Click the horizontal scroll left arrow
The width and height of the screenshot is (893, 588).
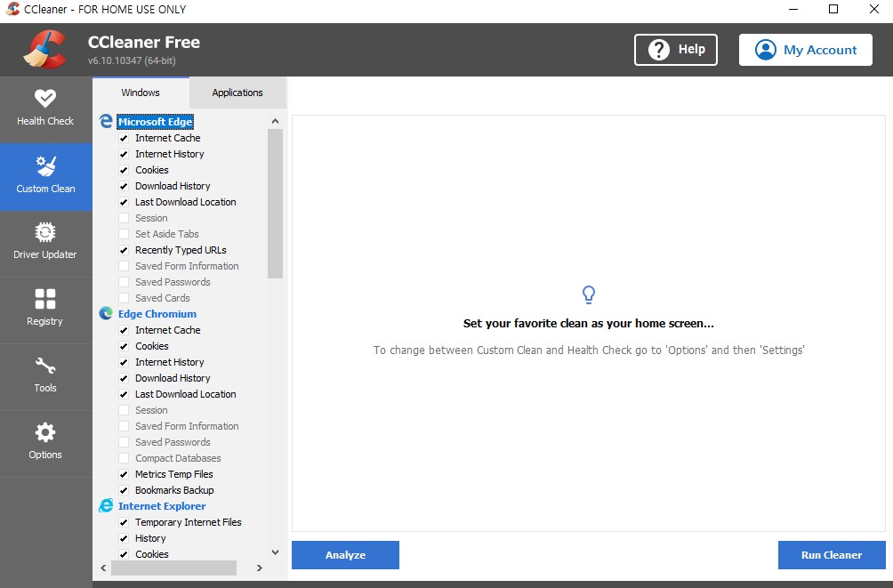pos(103,568)
